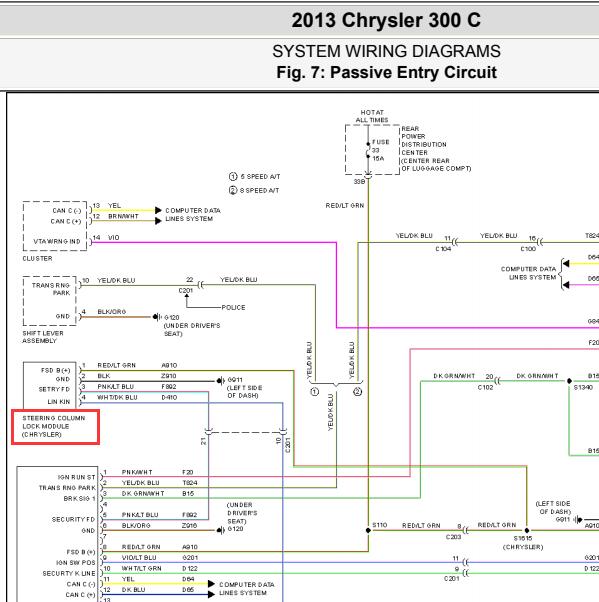
Task: Click the "2013 Chrysler 300 C" title
Action: pyautogui.click(x=386, y=20)
